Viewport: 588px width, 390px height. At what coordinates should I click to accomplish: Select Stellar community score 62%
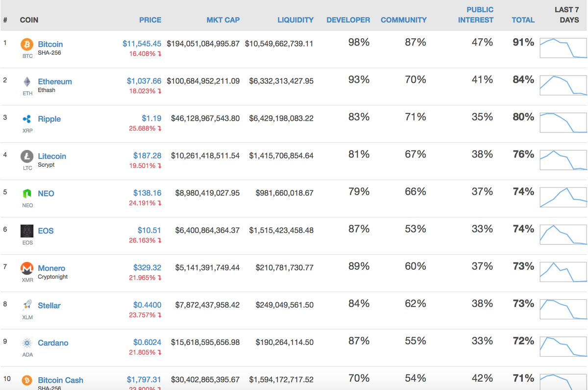(416, 304)
